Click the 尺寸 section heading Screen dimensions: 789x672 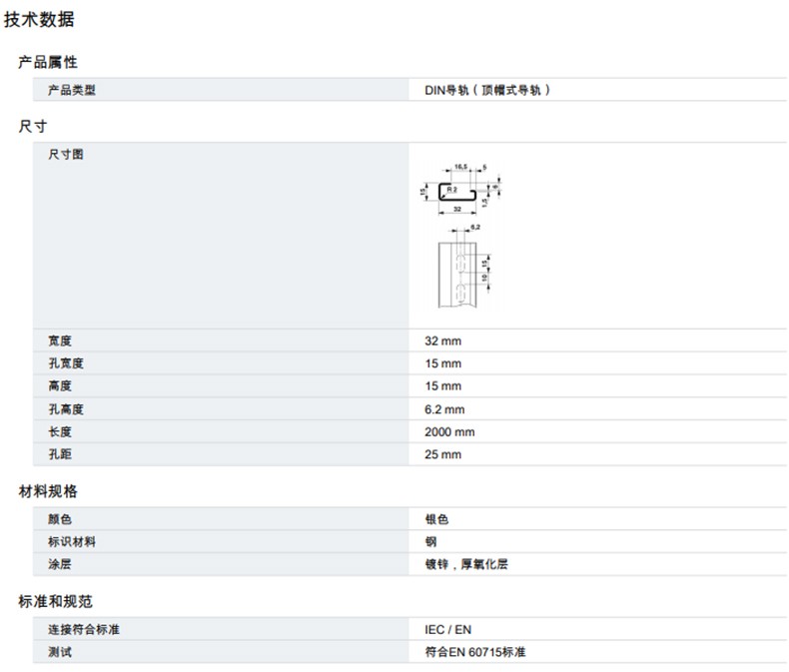[33, 127]
